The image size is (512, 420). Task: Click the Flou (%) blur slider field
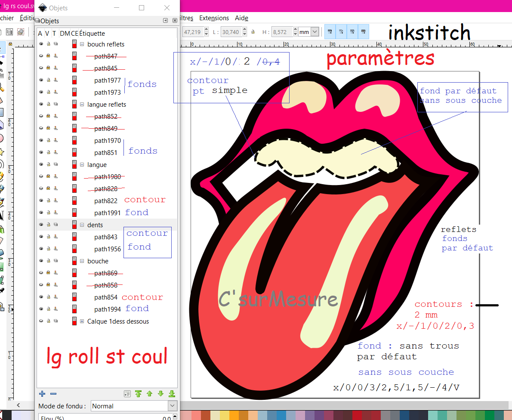105,417
